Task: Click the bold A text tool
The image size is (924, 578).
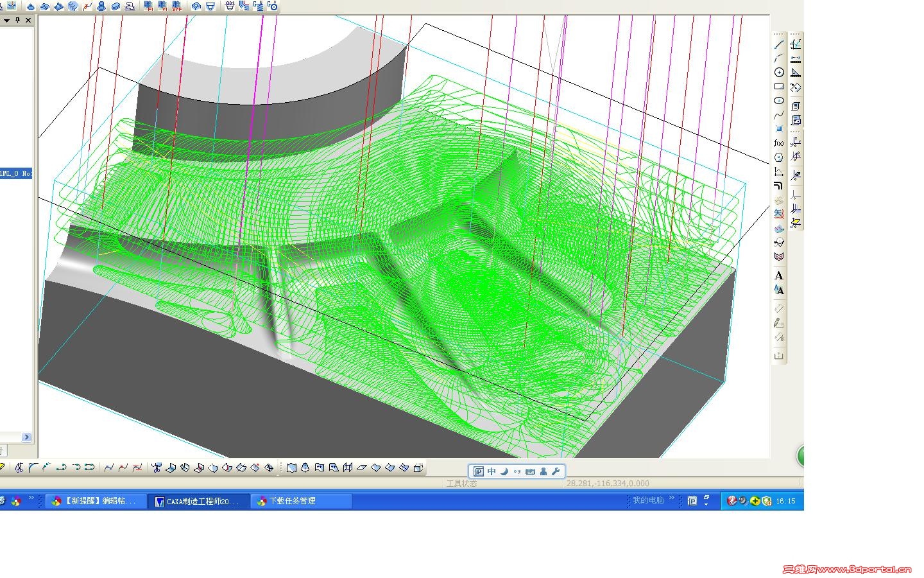Action: 779,276
